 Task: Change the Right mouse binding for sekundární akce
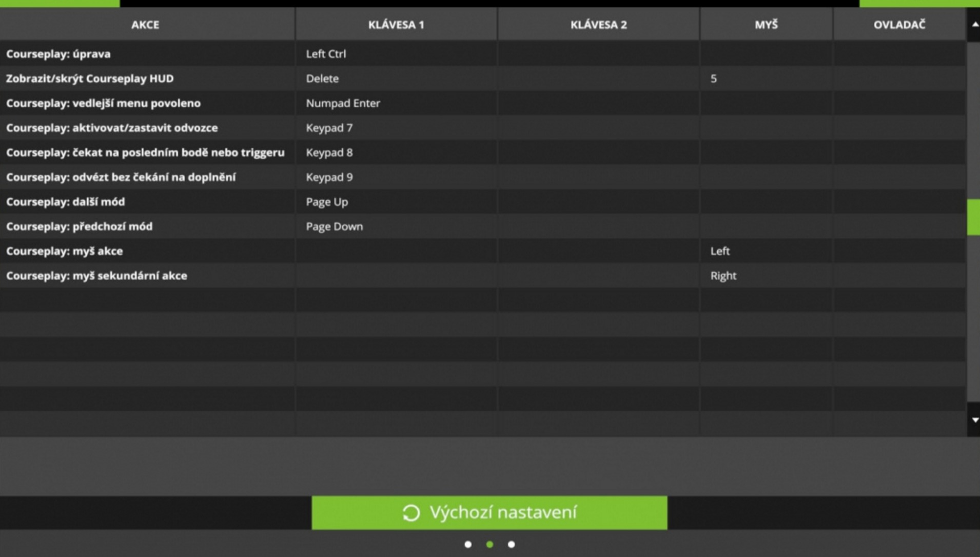(766, 276)
